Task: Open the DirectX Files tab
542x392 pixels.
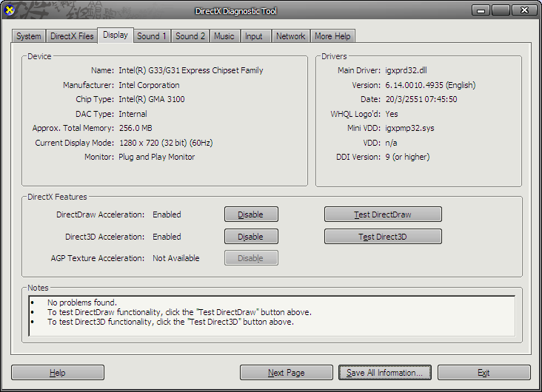Action: [x=72, y=36]
